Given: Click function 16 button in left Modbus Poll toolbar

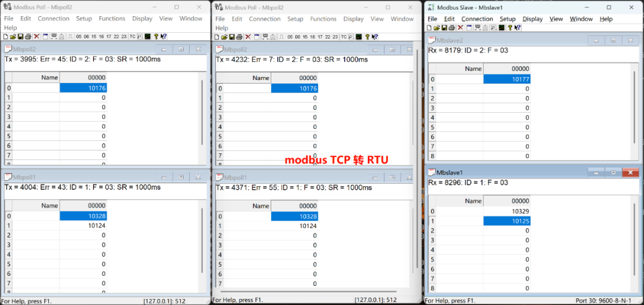Looking at the screenshot, I should tap(101, 36).
